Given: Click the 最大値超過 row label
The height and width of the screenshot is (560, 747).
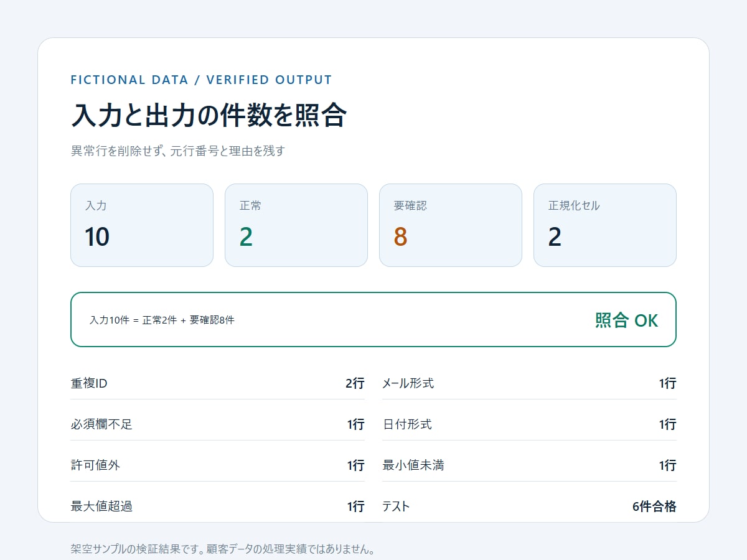Looking at the screenshot, I should coord(101,506).
